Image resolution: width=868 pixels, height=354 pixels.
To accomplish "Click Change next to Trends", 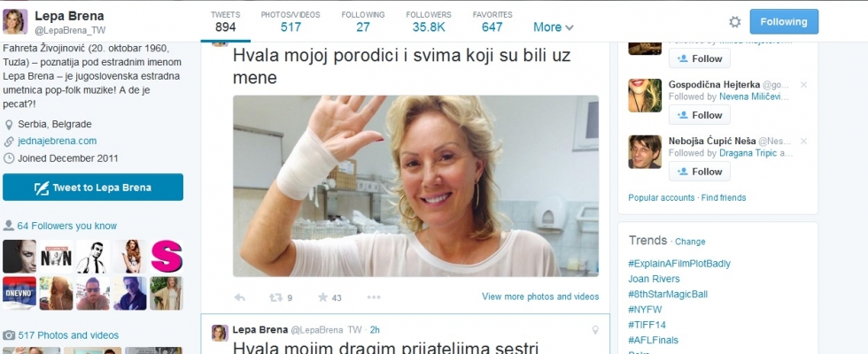I will pyautogui.click(x=690, y=242).
